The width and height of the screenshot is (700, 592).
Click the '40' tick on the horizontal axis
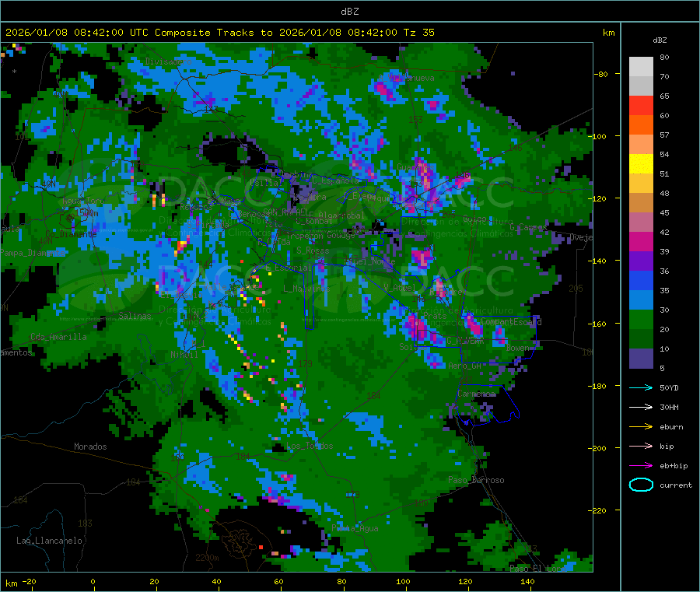tap(216, 581)
